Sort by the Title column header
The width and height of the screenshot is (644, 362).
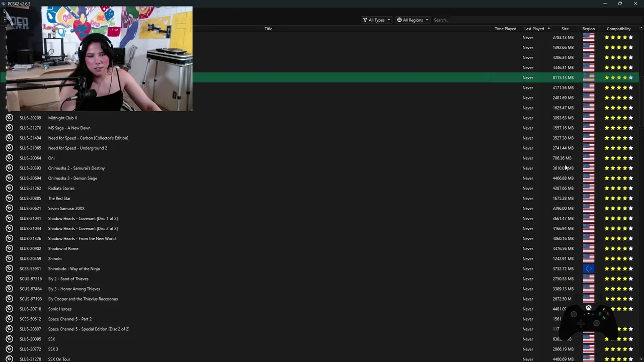(268, 29)
